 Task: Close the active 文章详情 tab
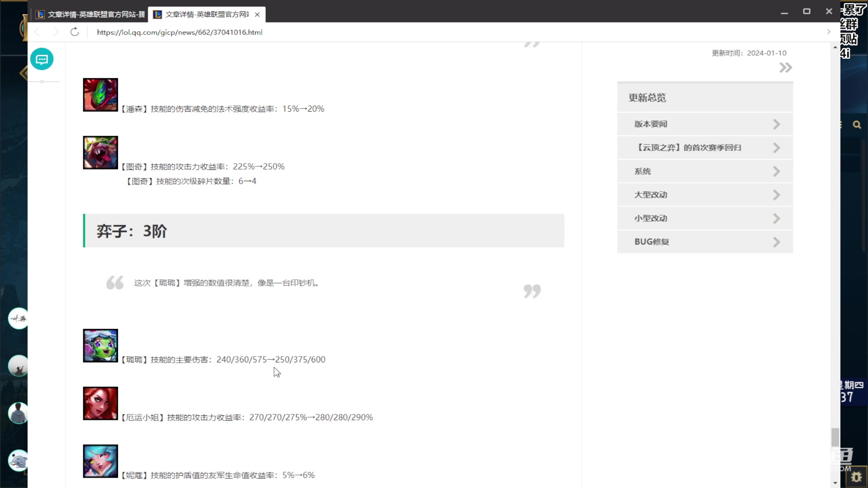pyautogui.click(x=257, y=14)
